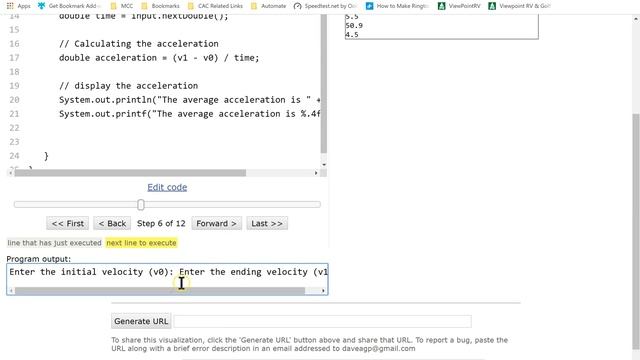
Task: Click the 'Program output:' label
Action: point(38,259)
